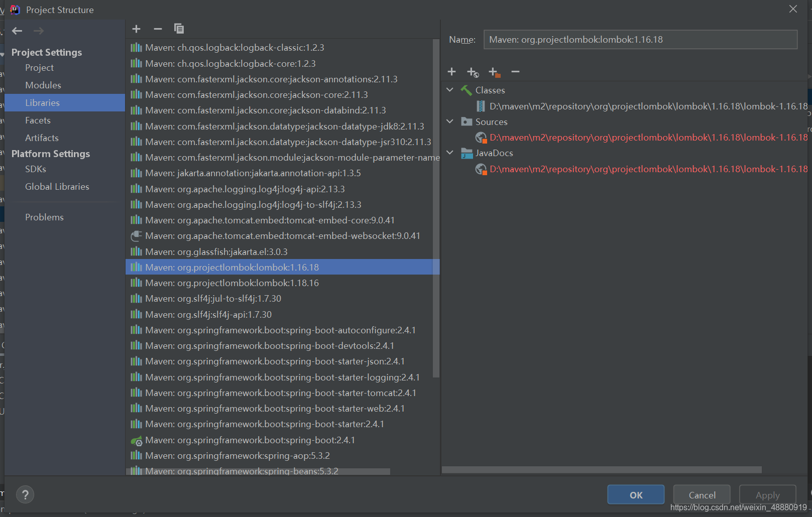812x517 pixels.
Task: Collapse the JavaDocs node
Action: (x=450, y=153)
